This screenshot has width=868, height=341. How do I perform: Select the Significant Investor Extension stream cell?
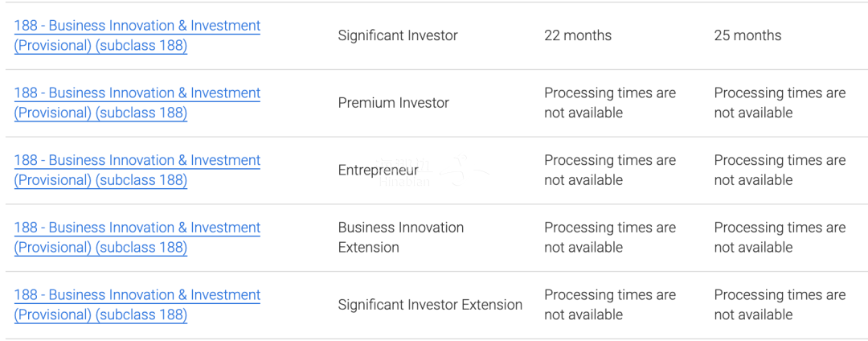[430, 305]
